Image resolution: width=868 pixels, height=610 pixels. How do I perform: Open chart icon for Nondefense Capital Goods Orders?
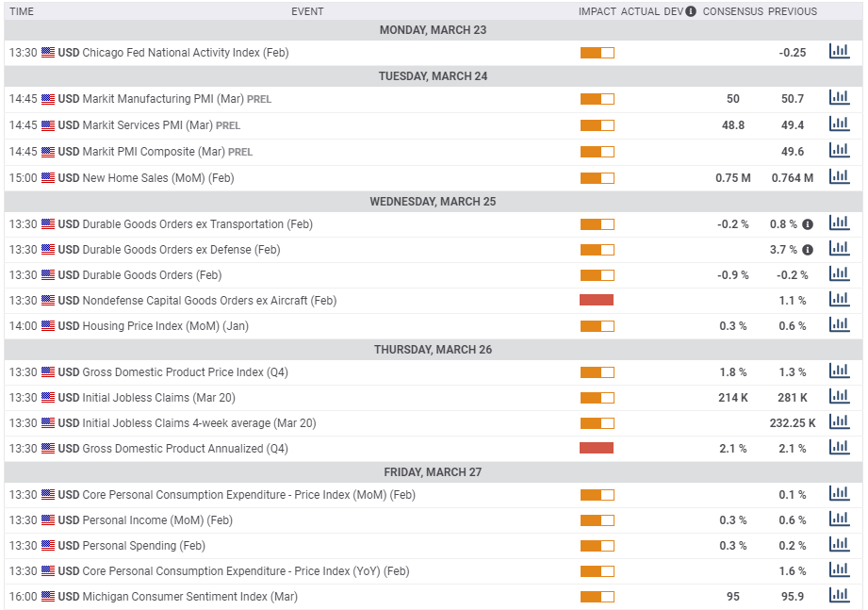839,300
